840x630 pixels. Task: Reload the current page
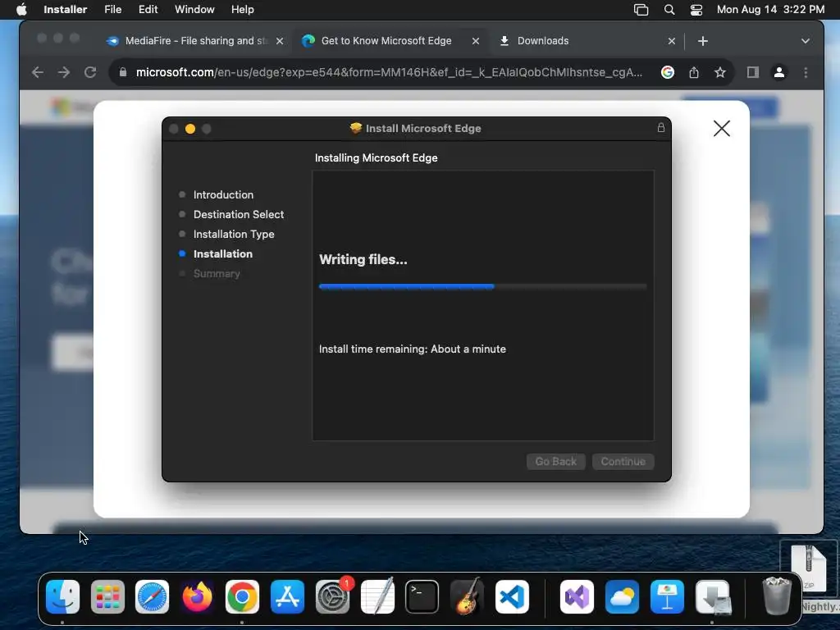(90, 72)
